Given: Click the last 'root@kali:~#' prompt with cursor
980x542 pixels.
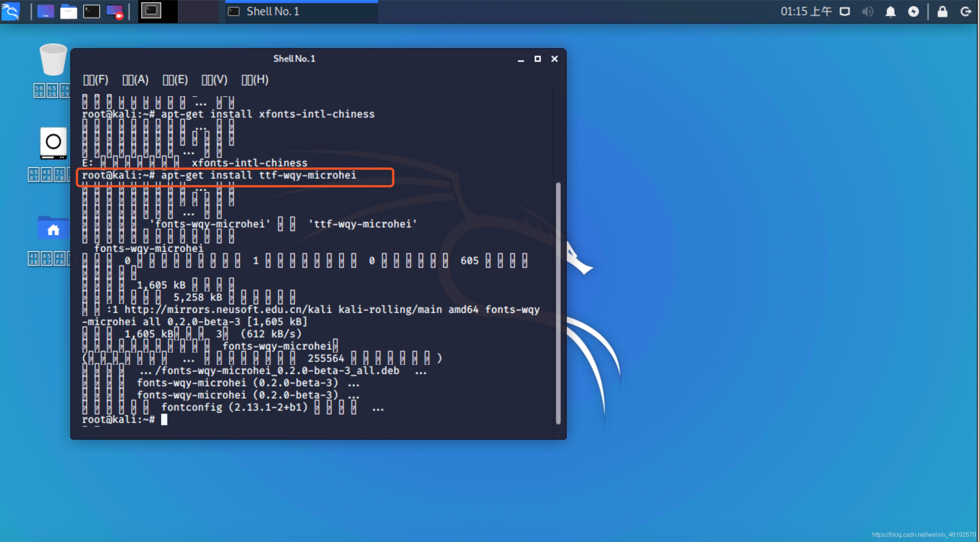Looking at the screenshot, I should pos(125,419).
